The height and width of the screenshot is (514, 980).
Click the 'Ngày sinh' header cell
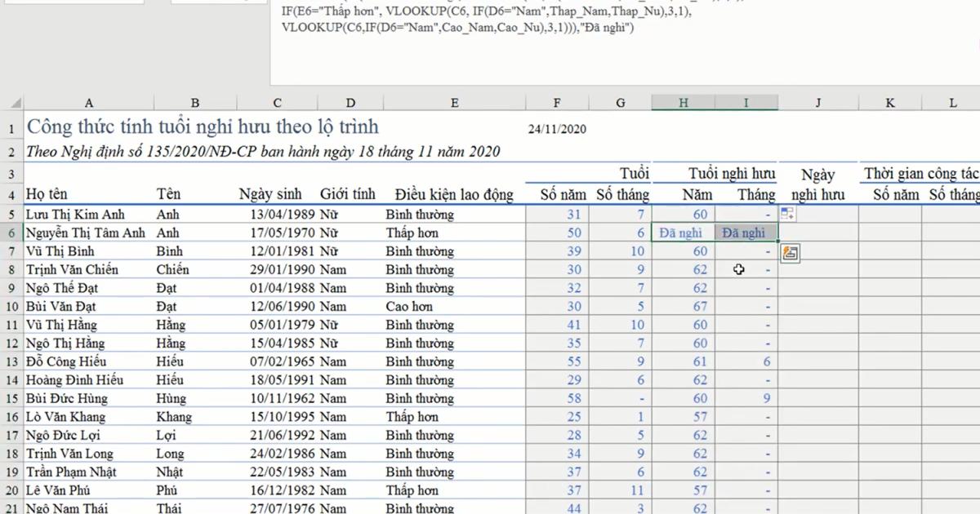(x=270, y=194)
